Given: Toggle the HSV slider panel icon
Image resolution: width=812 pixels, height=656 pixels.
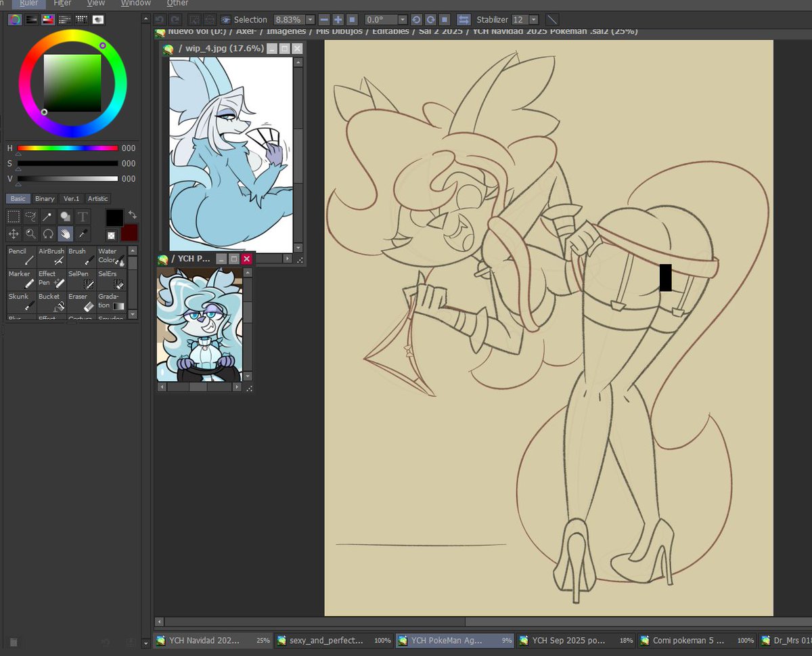Looking at the screenshot, I should (48, 20).
